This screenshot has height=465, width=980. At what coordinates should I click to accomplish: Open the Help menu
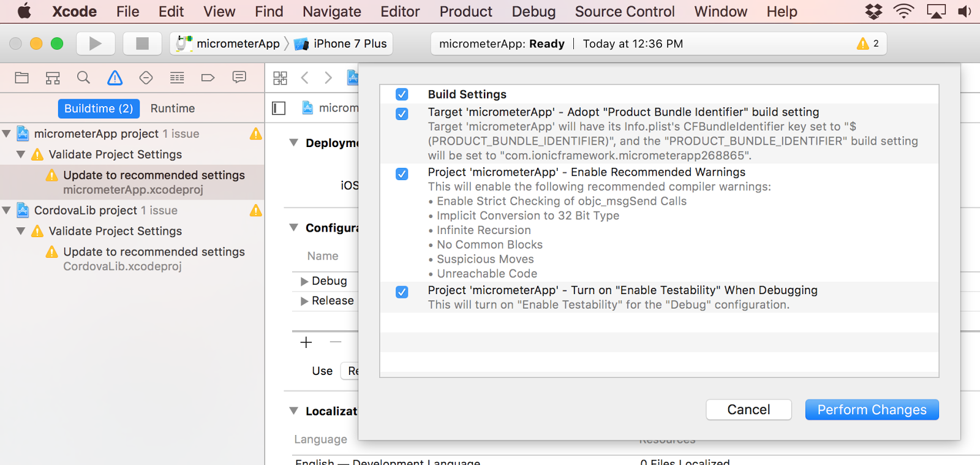tap(782, 12)
